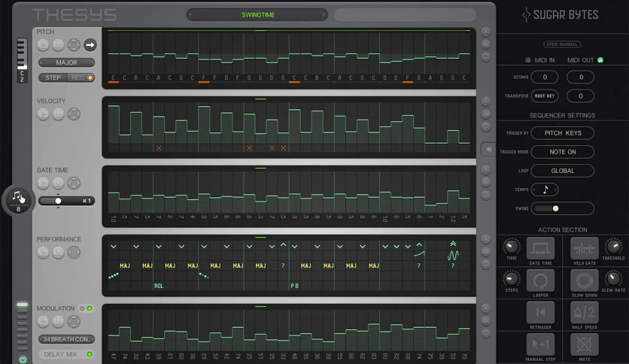Click the Gate Time action button
Viewport: 629px width, 364px height.
tap(540, 248)
